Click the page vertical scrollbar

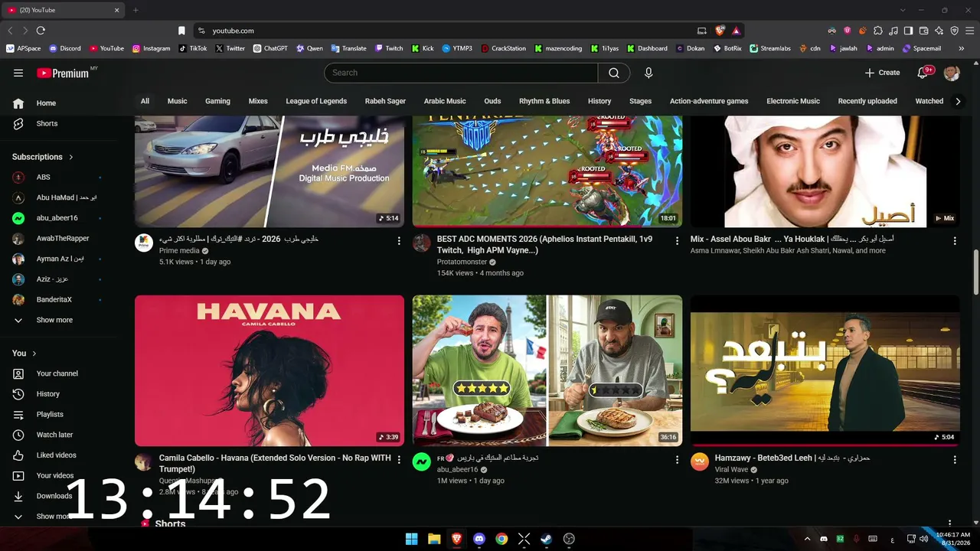(x=975, y=272)
